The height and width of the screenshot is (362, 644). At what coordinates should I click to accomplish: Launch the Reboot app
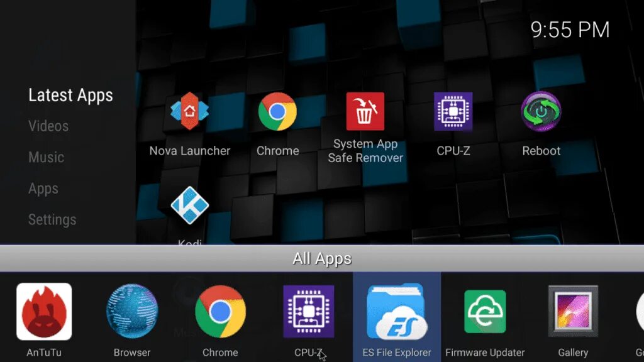point(541,111)
